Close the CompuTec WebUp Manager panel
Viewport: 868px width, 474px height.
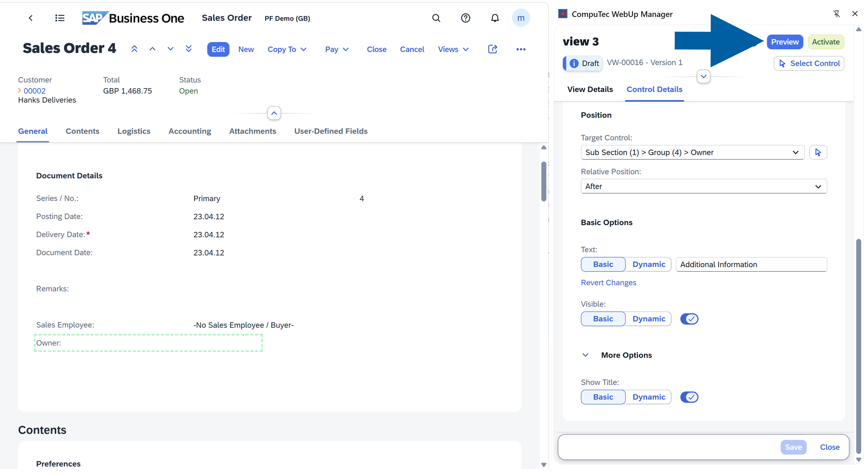tap(855, 14)
